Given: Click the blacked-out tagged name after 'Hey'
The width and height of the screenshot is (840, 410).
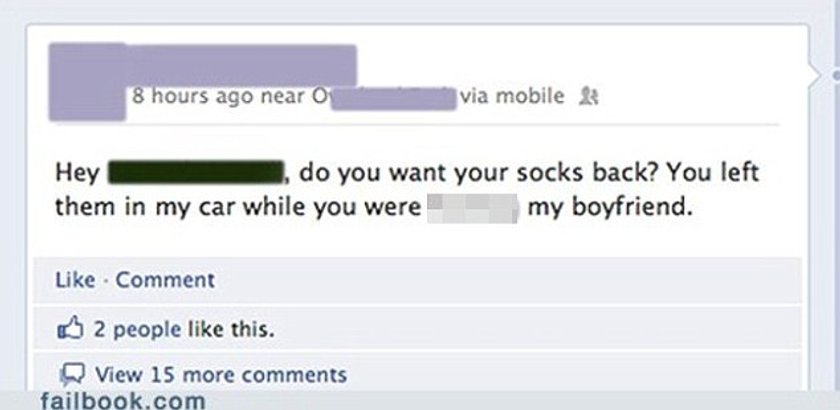Looking at the screenshot, I should click(196, 173).
